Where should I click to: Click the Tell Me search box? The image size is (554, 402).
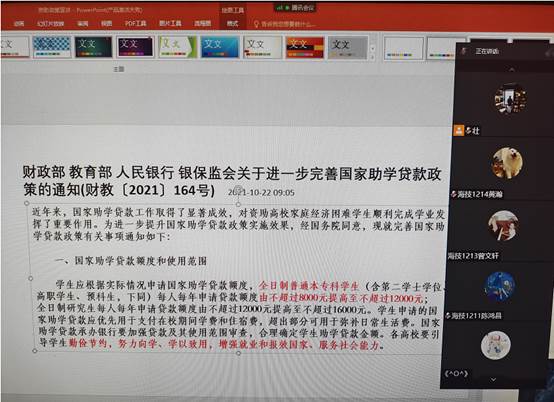(285, 24)
